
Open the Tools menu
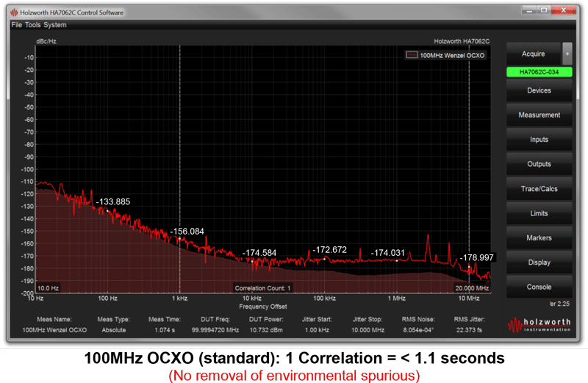coord(32,25)
